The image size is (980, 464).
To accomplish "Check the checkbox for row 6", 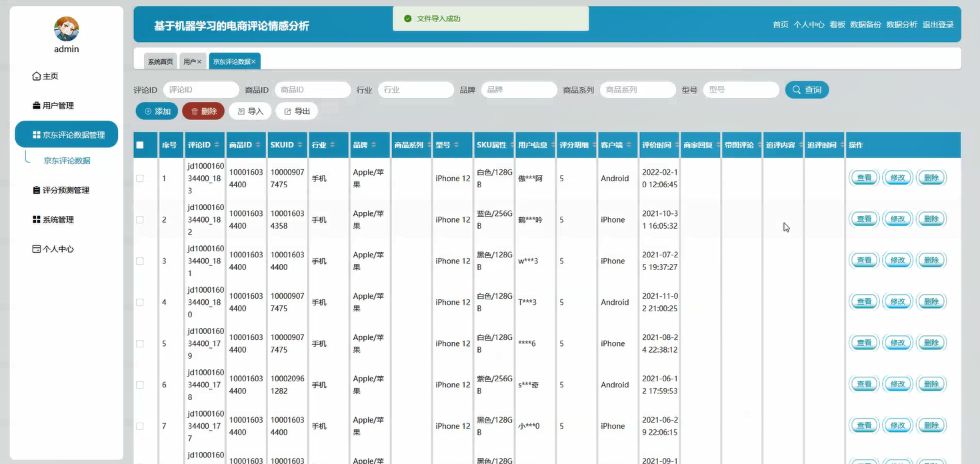I will click(140, 385).
